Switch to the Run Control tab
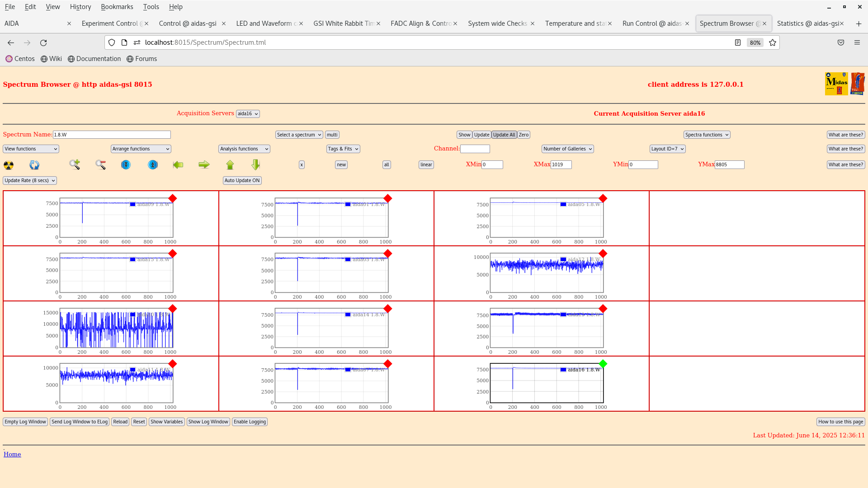Image resolution: width=868 pixels, height=488 pixels. 651,23
